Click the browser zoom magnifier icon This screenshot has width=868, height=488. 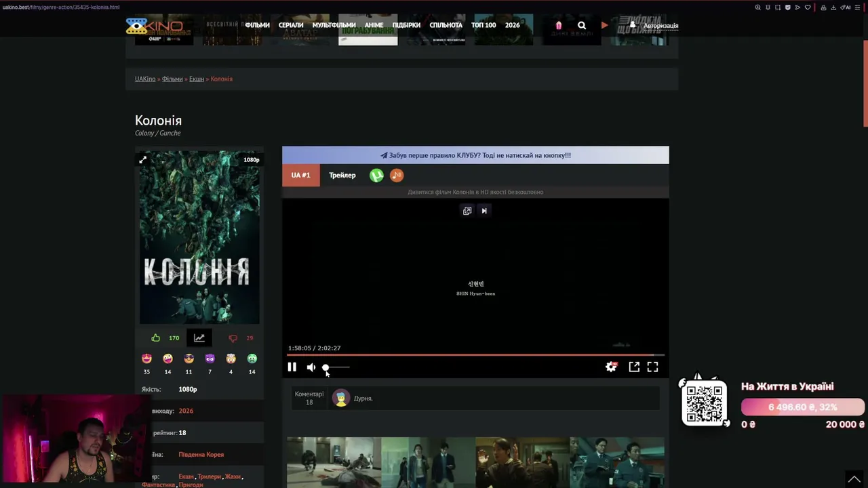[x=758, y=7]
